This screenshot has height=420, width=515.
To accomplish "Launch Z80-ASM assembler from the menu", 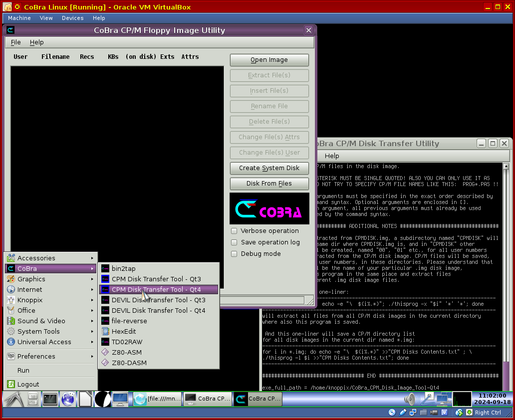I will tap(126, 352).
